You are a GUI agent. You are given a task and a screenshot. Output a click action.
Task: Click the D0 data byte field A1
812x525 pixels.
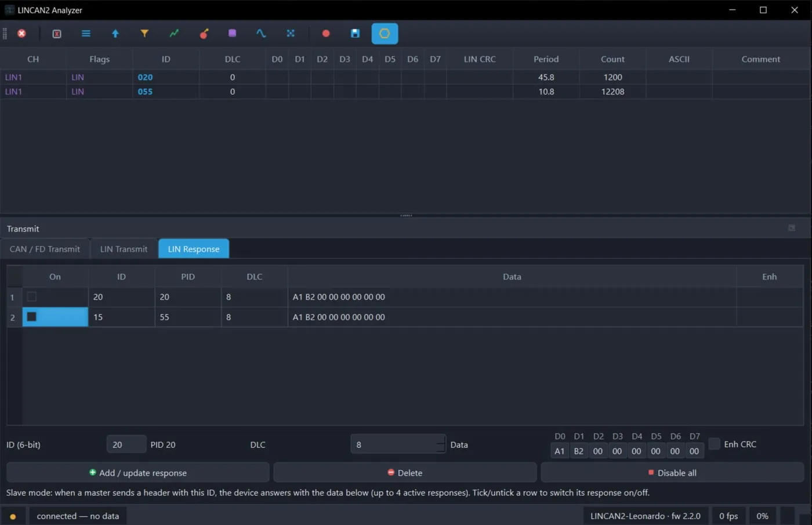560,451
